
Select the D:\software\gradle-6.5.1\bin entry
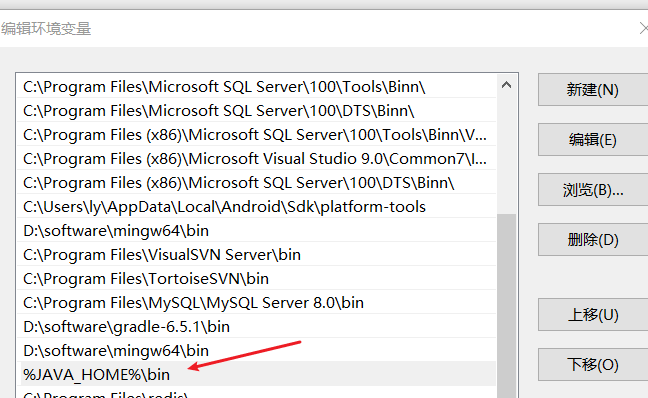(257, 327)
